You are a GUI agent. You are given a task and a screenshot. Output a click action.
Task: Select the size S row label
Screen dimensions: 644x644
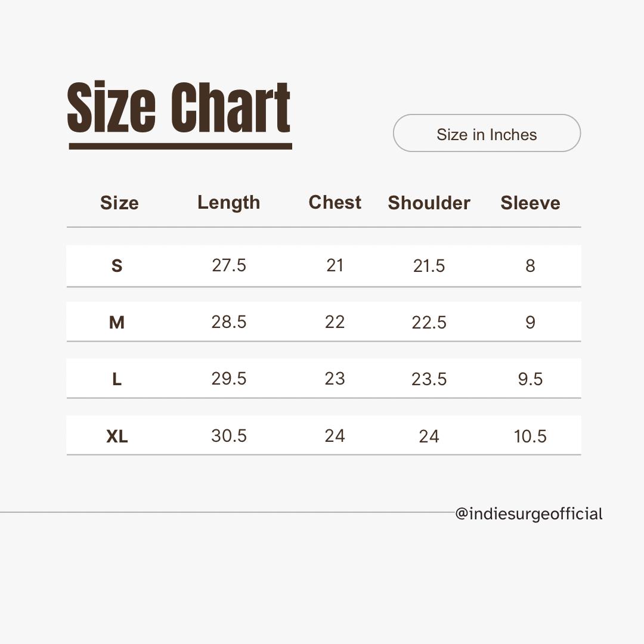117,265
